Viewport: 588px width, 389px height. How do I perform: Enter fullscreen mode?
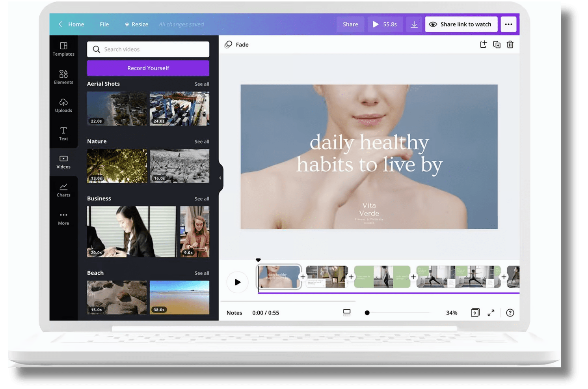[491, 313]
